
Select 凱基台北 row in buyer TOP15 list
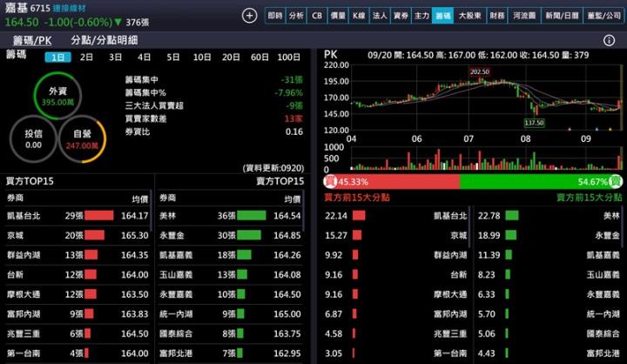(77, 215)
